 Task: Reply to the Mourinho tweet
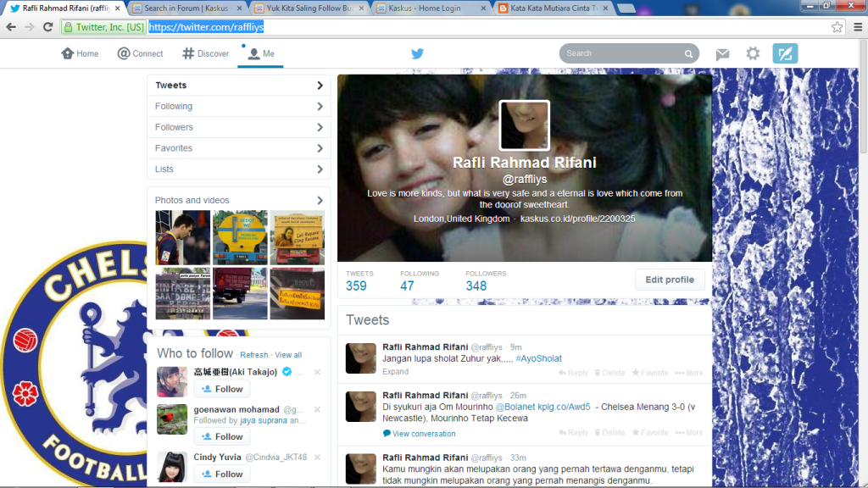click(573, 433)
